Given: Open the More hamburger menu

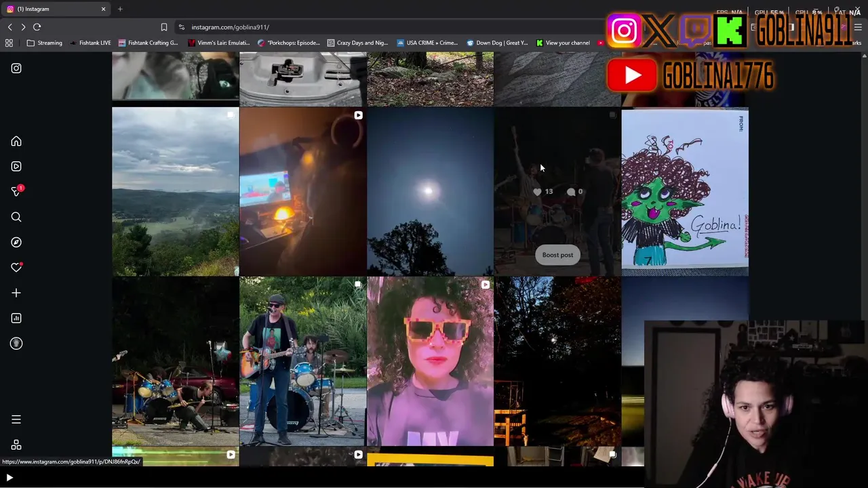Looking at the screenshot, I should tap(16, 420).
